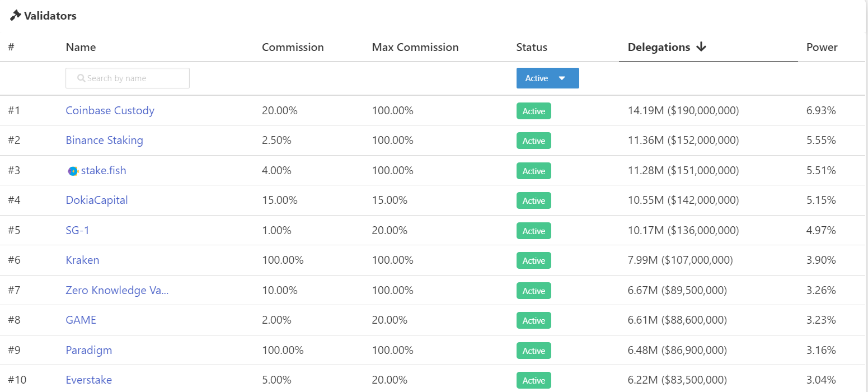This screenshot has width=868, height=392.
Task: Open the Coinbase Custody validator
Action: point(110,110)
